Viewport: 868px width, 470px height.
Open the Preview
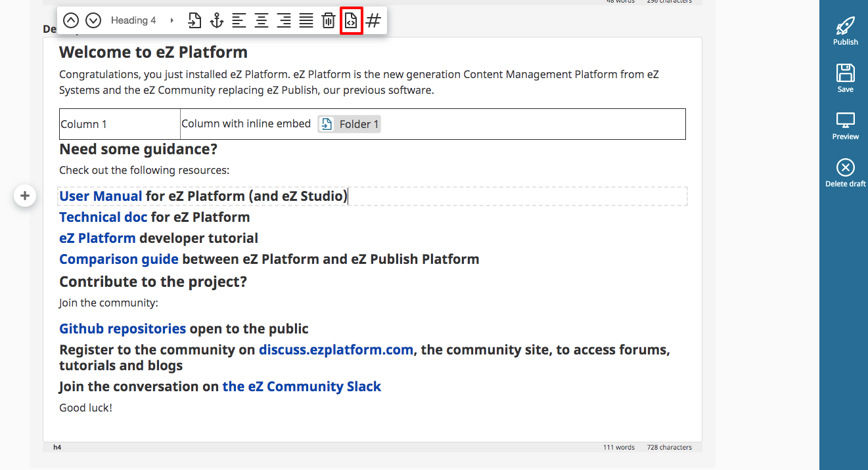coord(846,125)
